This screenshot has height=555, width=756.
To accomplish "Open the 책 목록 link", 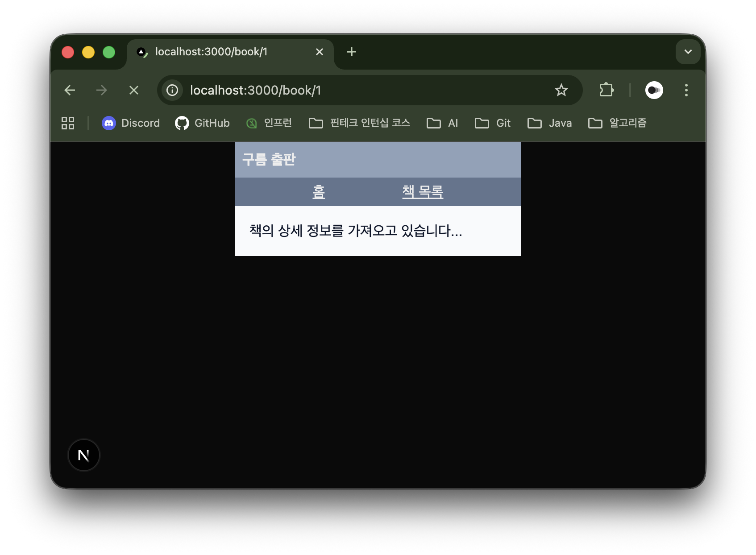I will pyautogui.click(x=422, y=192).
